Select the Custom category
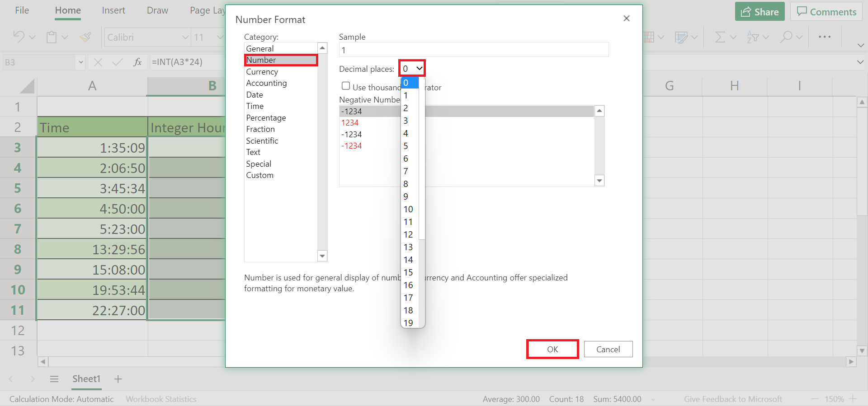This screenshot has height=406, width=868. pos(259,175)
